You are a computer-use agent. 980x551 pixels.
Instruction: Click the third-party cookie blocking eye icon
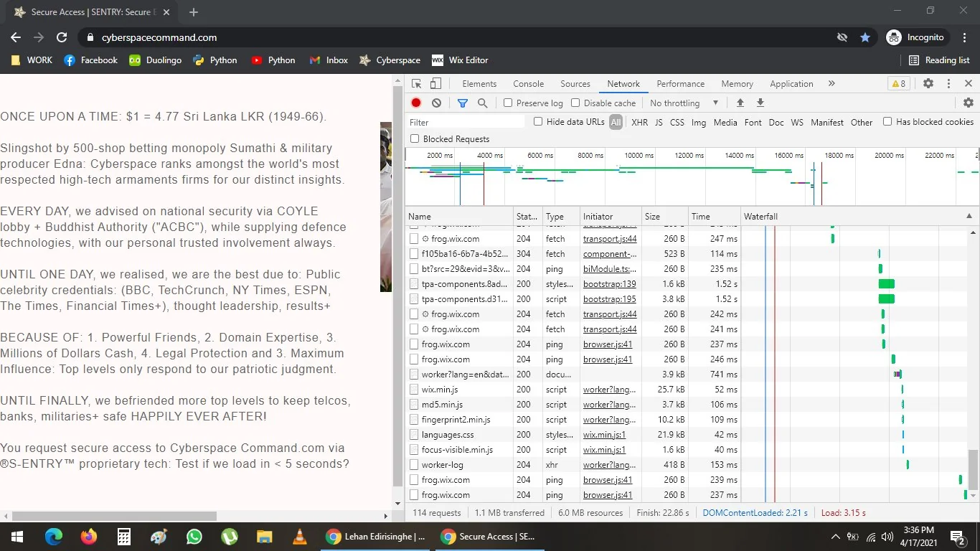842,37
